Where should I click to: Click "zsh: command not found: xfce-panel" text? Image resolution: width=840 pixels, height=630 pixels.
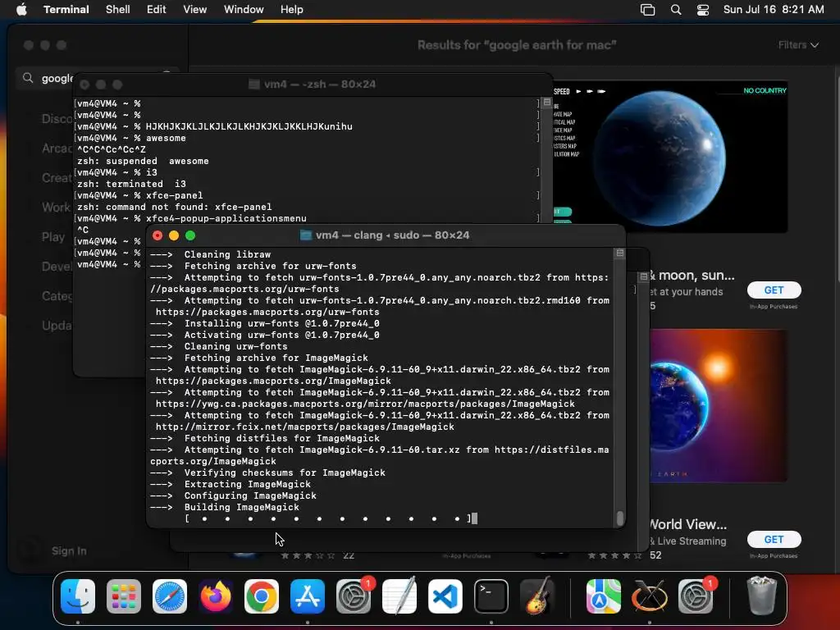point(174,207)
